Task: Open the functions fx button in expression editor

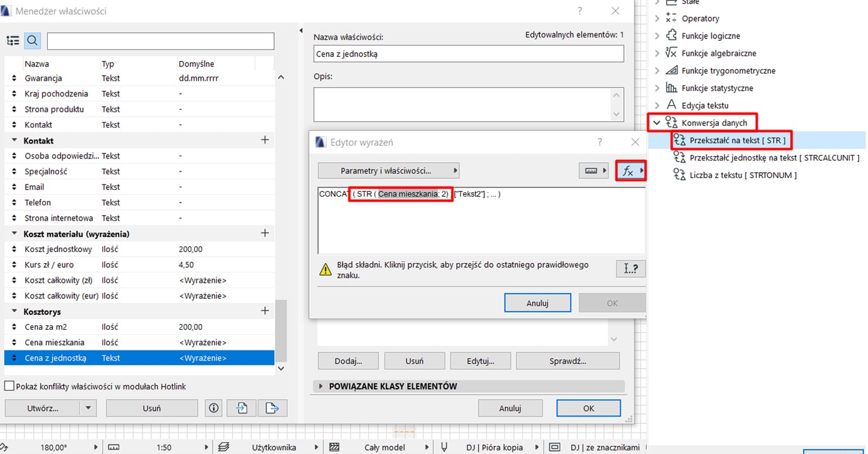Action: click(631, 171)
